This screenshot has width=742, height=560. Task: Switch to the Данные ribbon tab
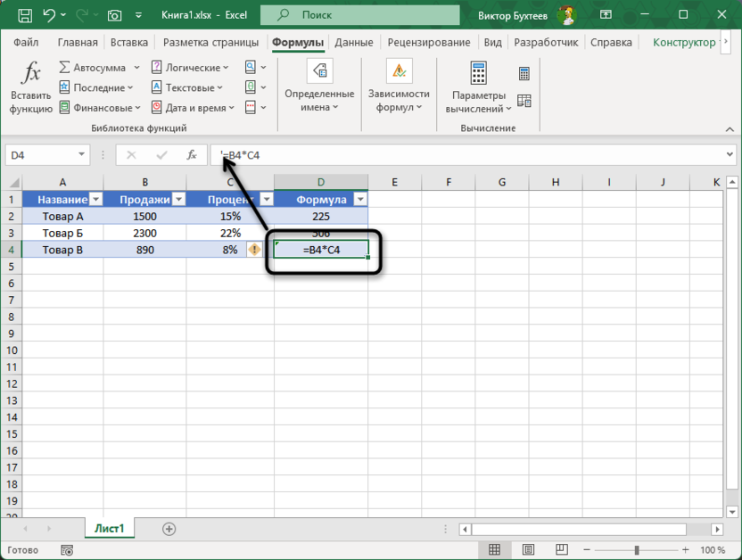pos(354,42)
